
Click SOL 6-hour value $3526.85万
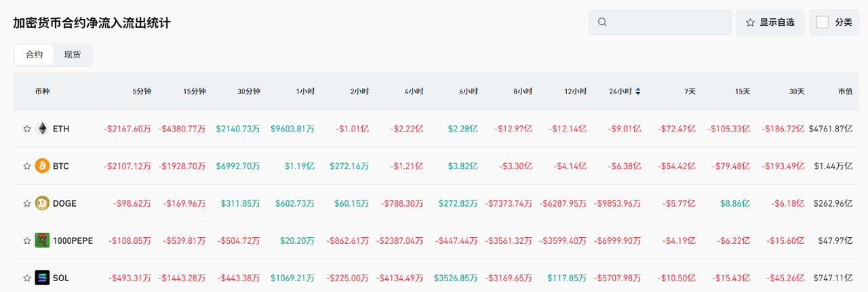coord(455,278)
